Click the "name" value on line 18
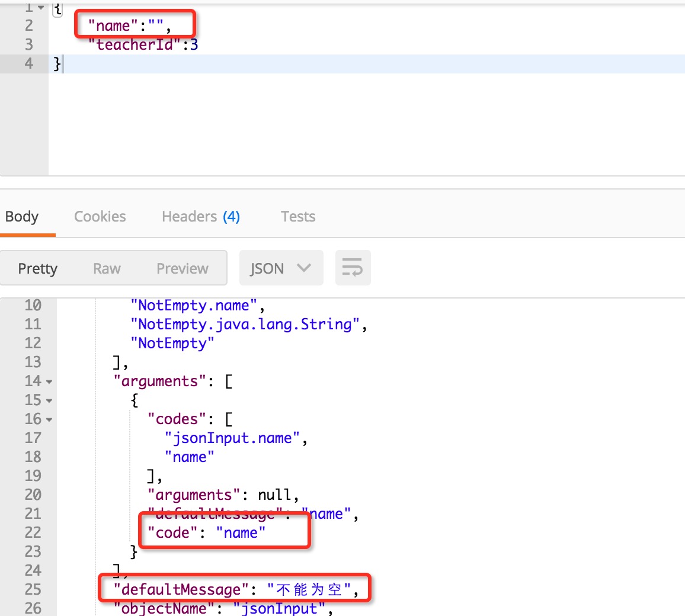 point(189,457)
